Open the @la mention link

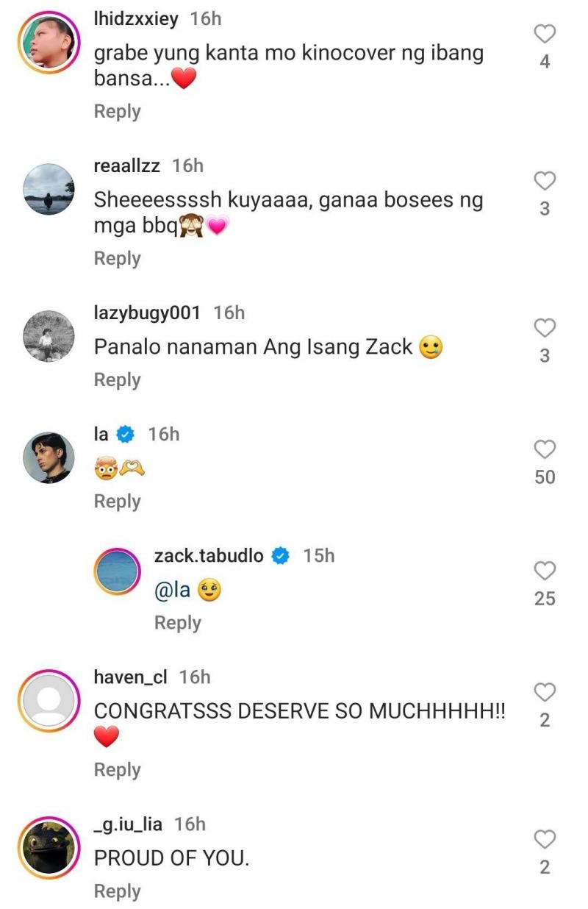pyautogui.click(x=172, y=591)
